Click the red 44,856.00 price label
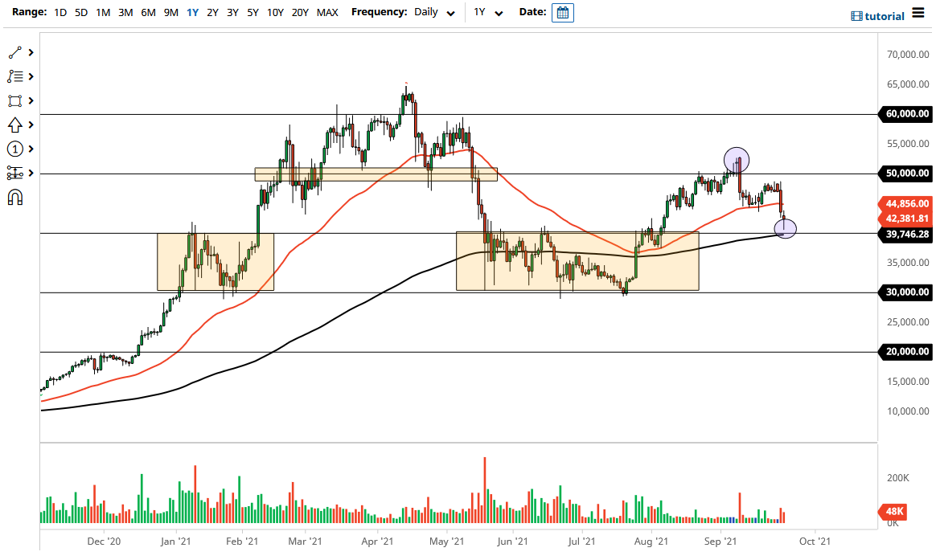 point(906,204)
